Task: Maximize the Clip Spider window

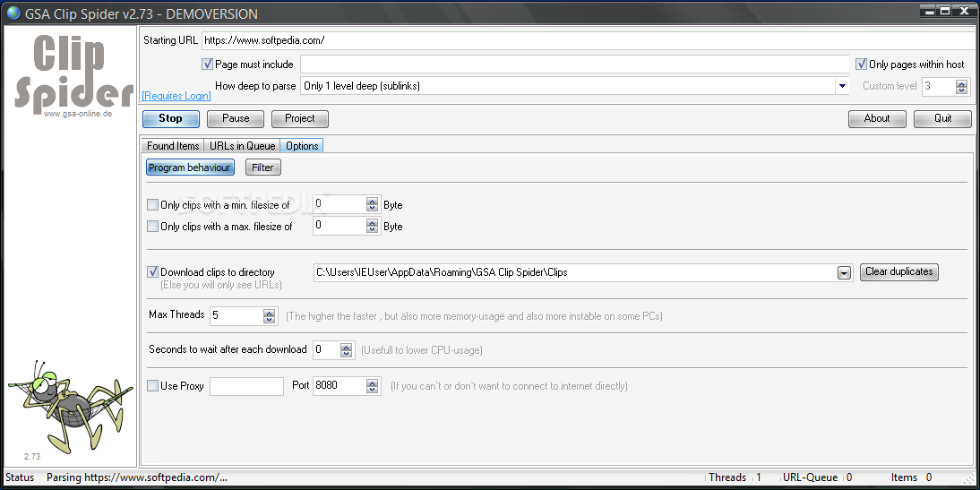Action: 945,10
